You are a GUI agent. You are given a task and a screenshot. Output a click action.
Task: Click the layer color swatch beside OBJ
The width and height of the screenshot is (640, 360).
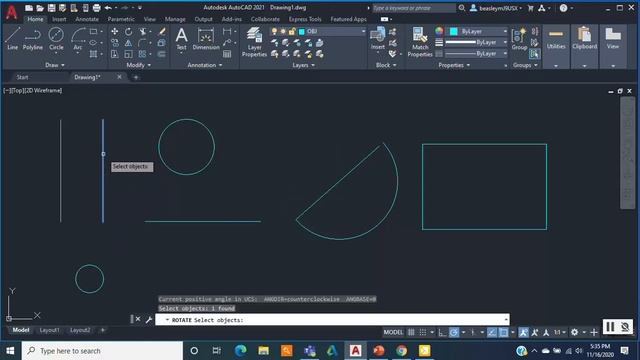[x=302, y=31]
